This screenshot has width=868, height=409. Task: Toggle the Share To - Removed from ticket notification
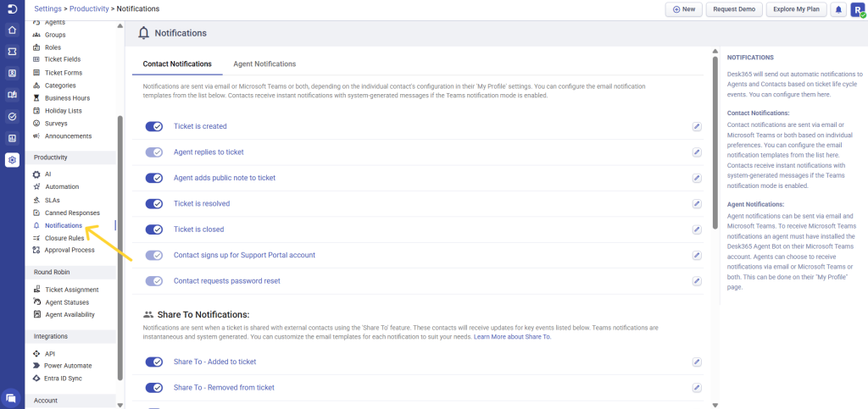[154, 388]
